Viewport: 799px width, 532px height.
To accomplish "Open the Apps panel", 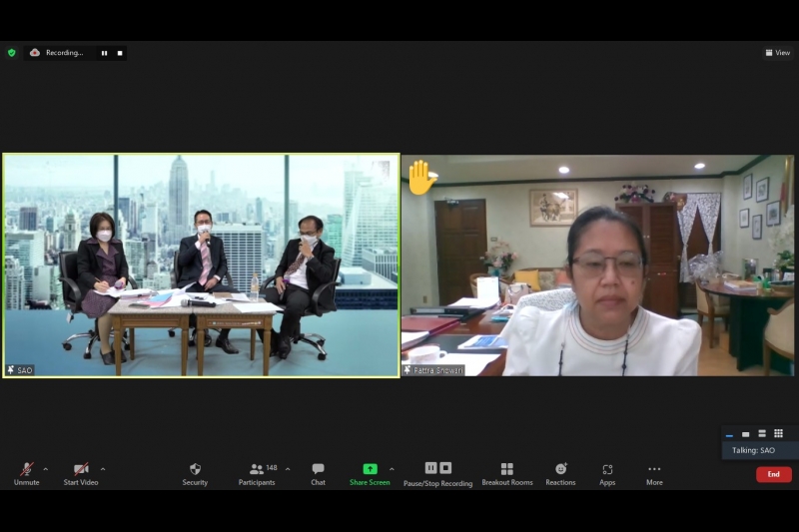I will [607, 473].
